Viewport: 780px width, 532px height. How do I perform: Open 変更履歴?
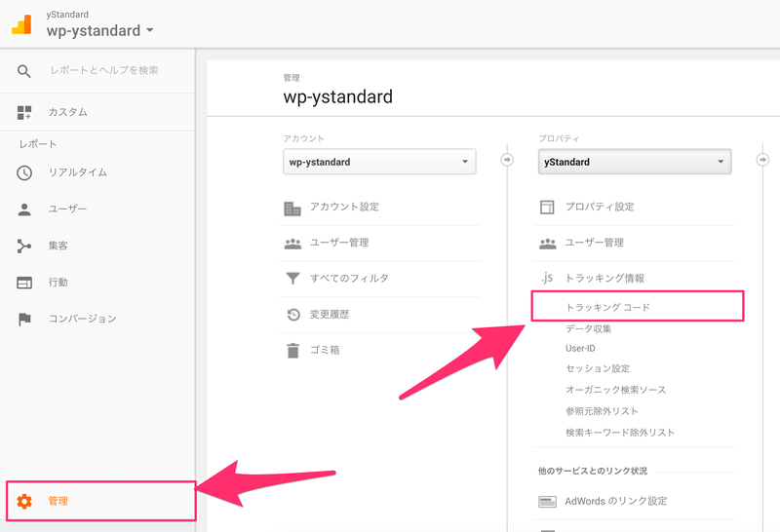(x=330, y=314)
